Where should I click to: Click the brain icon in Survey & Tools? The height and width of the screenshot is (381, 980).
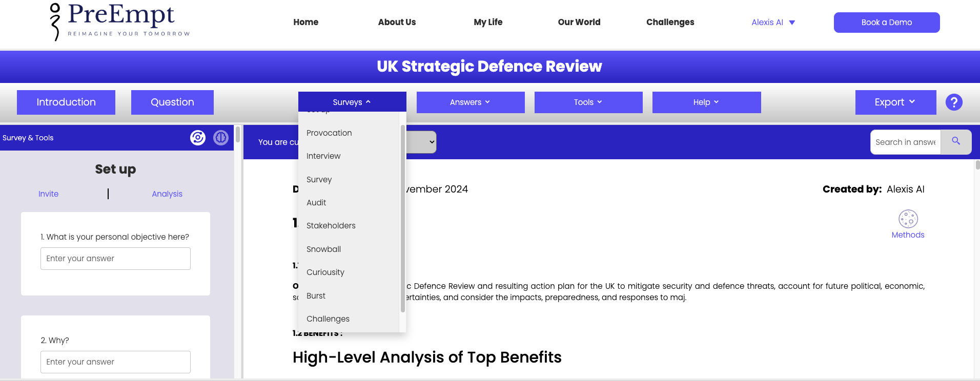pyautogui.click(x=221, y=138)
